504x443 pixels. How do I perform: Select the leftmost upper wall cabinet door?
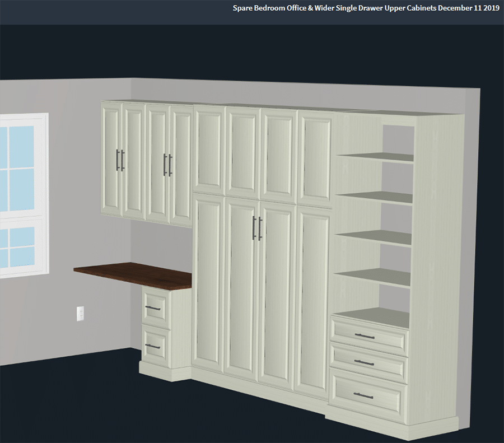click(111, 159)
